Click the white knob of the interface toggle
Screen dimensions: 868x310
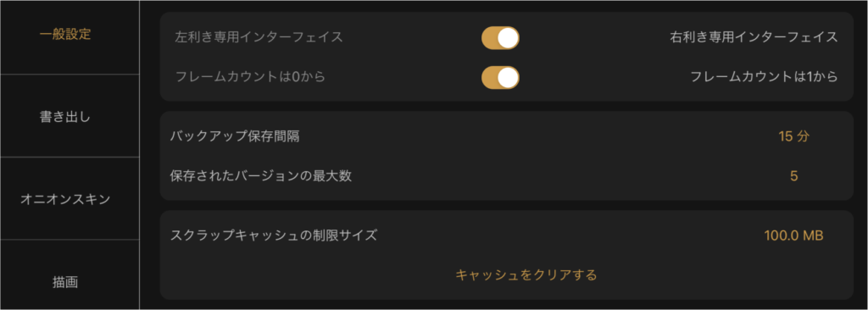click(x=508, y=37)
